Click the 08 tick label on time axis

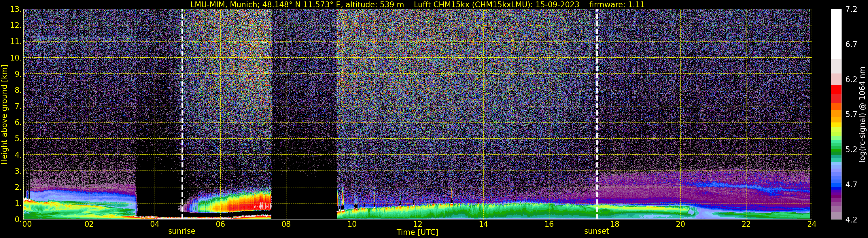click(x=286, y=224)
